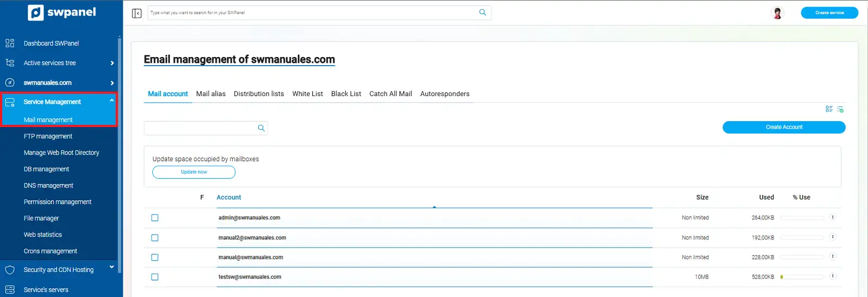The image size is (868, 297).
Task: Tick the checkbox for admin@swmanuales.com
Action: click(x=155, y=218)
